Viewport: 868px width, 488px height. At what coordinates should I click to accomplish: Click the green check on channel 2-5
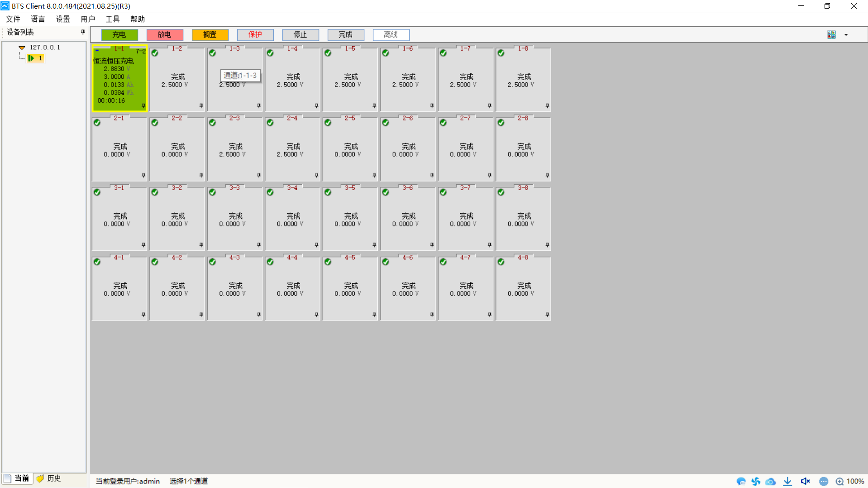tap(328, 123)
